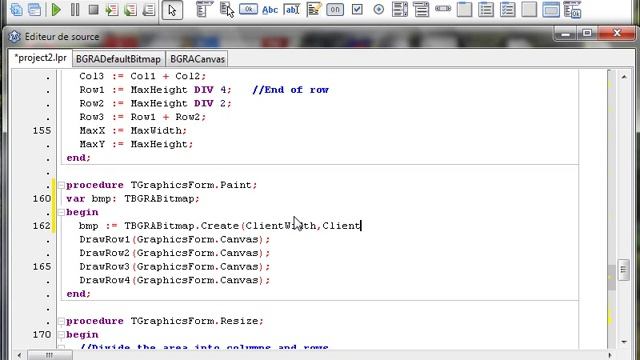Select the pointer selection tool

tap(172, 10)
